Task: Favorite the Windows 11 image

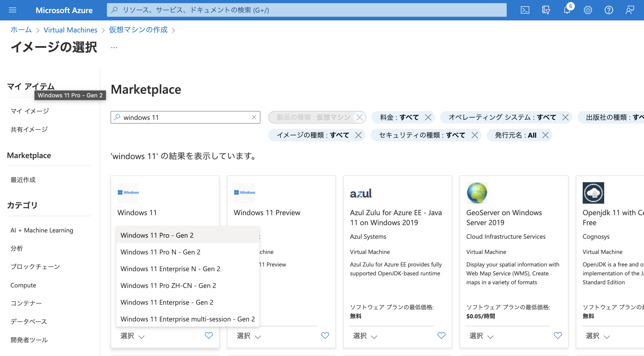Action: pyautogui.click(x=209, y=336)
